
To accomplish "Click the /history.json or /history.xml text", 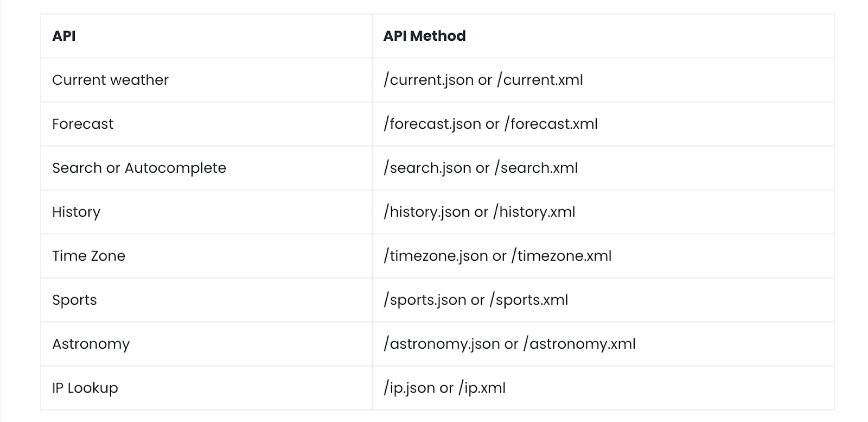I will coord(479,212).
